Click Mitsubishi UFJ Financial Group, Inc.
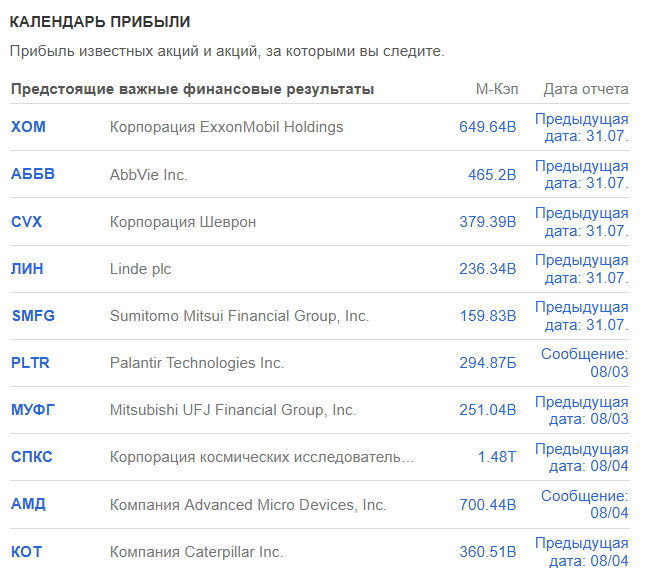The image size is (650, 586). [x=233, y=410]
